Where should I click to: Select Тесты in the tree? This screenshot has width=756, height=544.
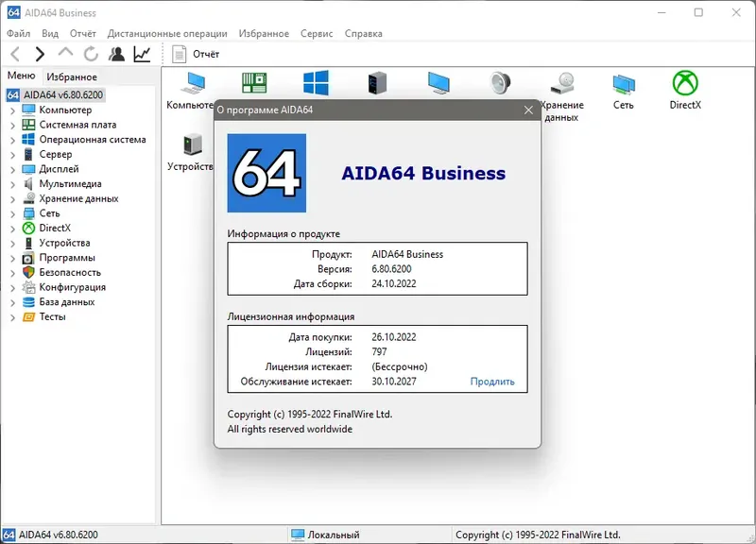(52, 317)
